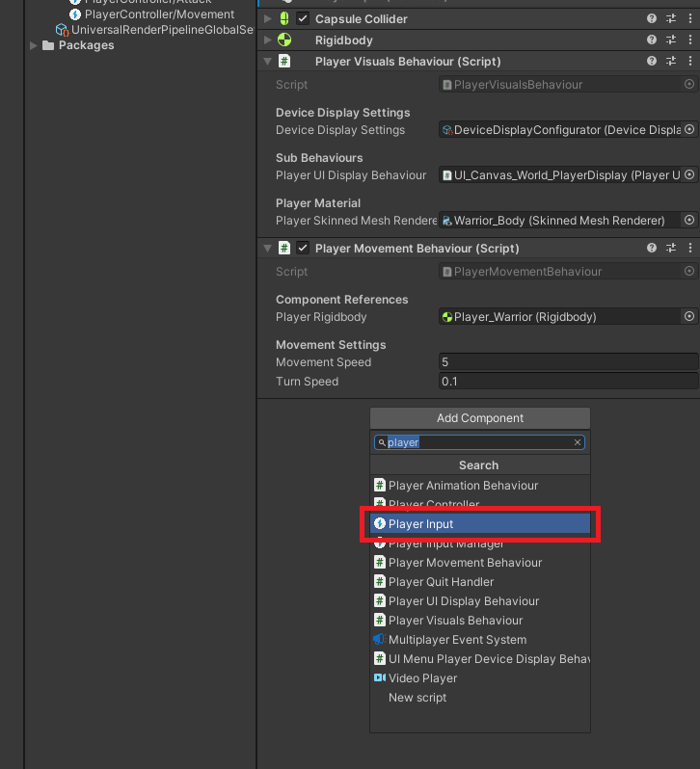Click the Player Rigidbody label
The width and height of the screenshot is (700, 769).
pos(321,316)
